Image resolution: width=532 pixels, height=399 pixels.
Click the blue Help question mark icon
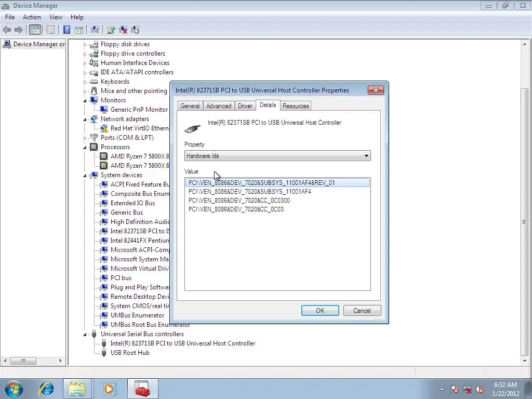[67, 30]
